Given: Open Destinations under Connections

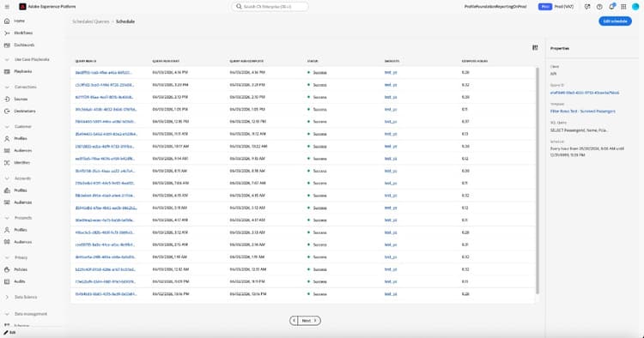Looking at the screenshot, I should click(x=25, y=112).
